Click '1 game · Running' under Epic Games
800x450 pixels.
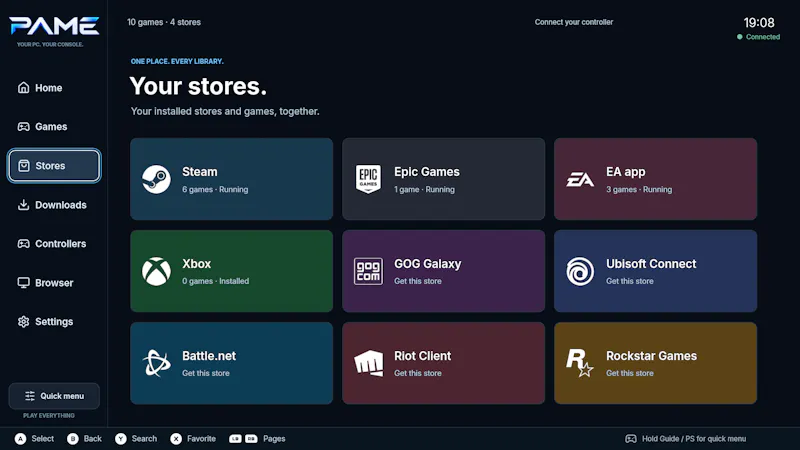point(424,189)
